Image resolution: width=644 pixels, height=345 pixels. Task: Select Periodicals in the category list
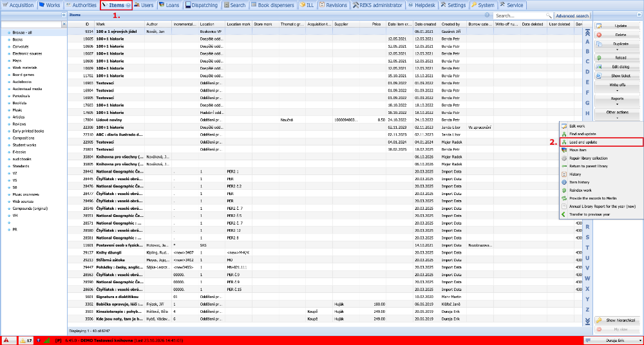click(x=21, y=96)
